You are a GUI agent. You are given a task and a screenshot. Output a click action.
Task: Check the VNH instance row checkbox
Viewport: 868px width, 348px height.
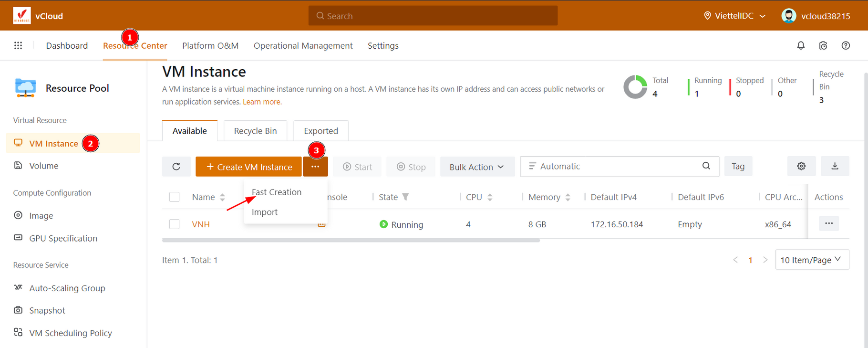(x=175, y=224)
